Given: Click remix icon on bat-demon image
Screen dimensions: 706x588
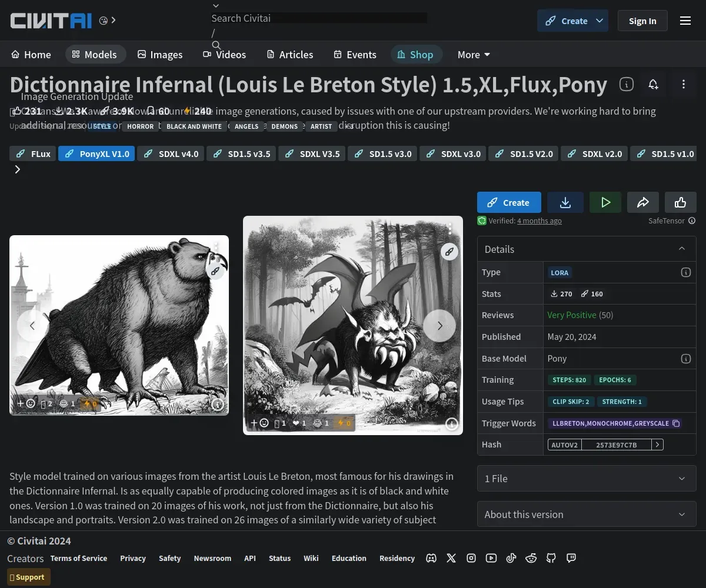Looking at the screenshot, I should 449,251.
